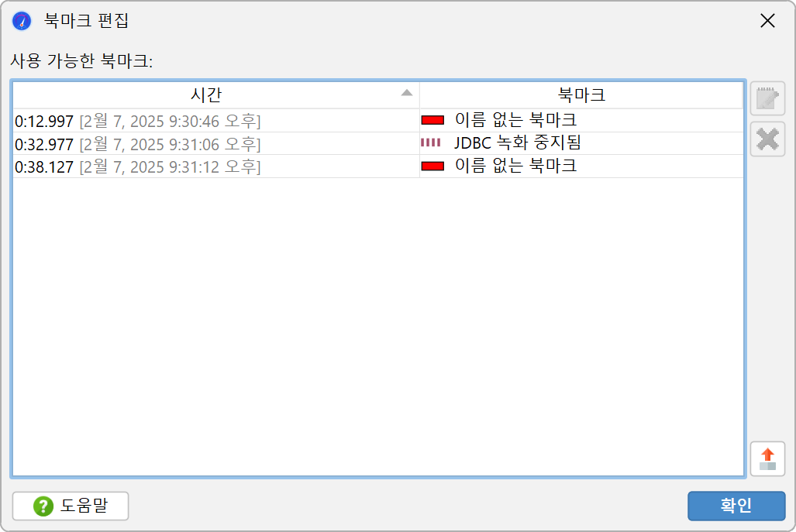Select the 0:32.977 time cell

[x=216, y=143]
